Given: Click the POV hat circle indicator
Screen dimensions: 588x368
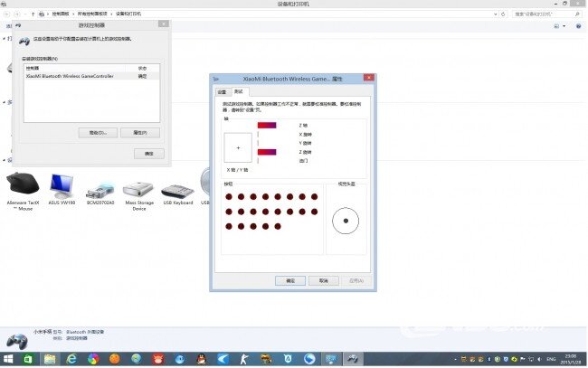Looking at the screenshot, I should tap(346, 221).
